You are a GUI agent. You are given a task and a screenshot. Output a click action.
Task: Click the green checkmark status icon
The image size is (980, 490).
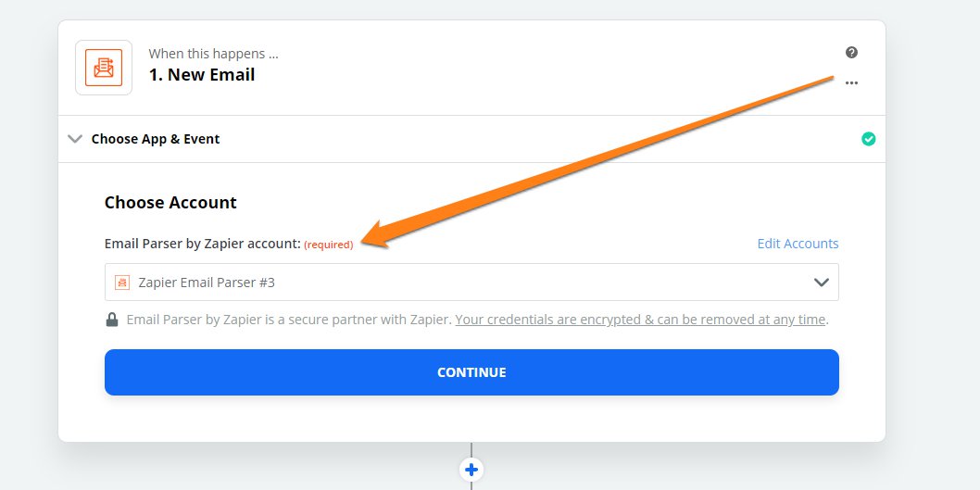click(868, 139)
